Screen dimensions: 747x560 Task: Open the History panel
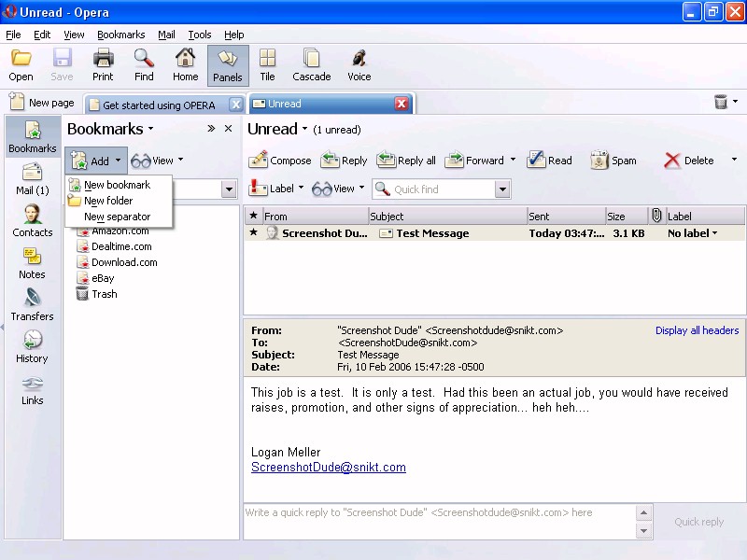pyautogui.click(x=32, y=346)
